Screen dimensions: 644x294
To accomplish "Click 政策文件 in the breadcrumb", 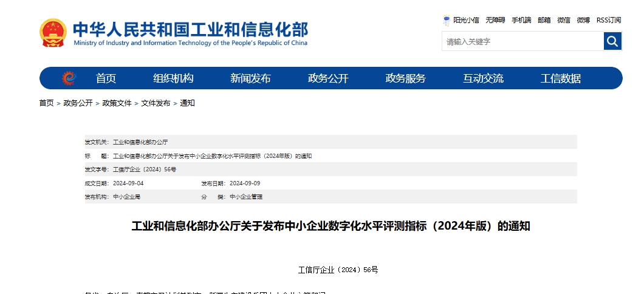I will click(117, 103).
